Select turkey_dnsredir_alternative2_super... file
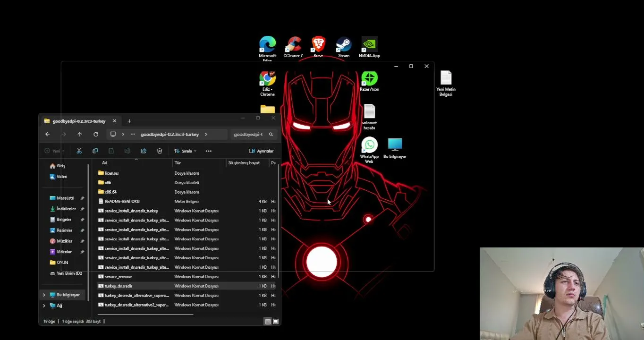This screenshot has height=340, width=644. click(186, 305)
